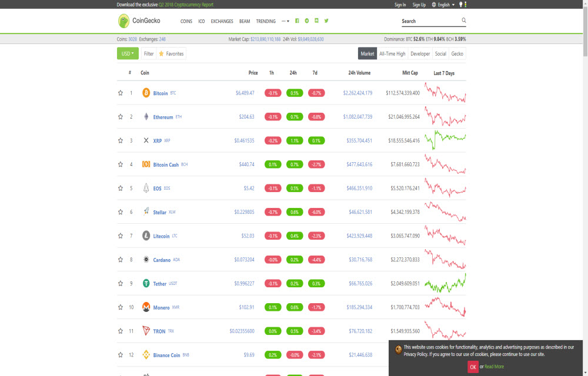
Task: Favorite Bitcoin with its star
Action: [121, 93]
